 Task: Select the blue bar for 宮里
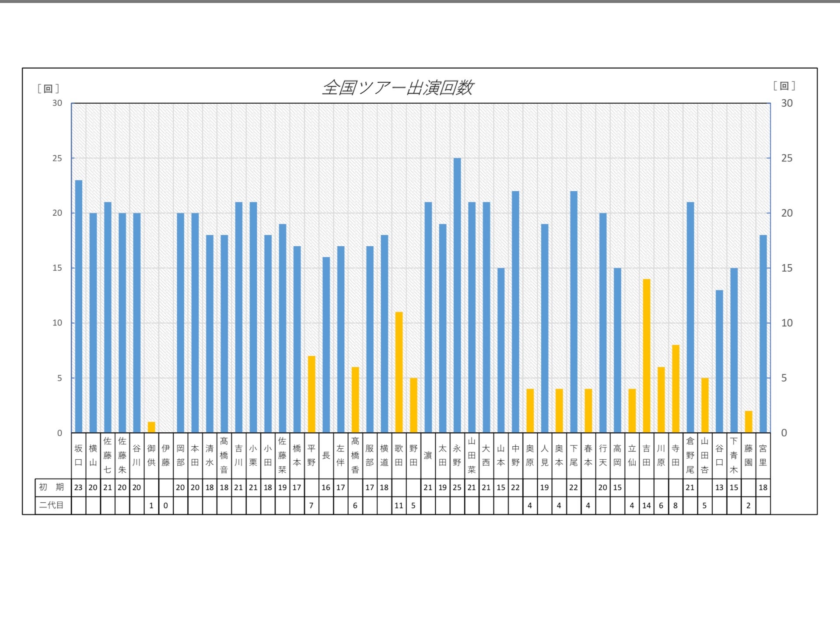point(763,333)
